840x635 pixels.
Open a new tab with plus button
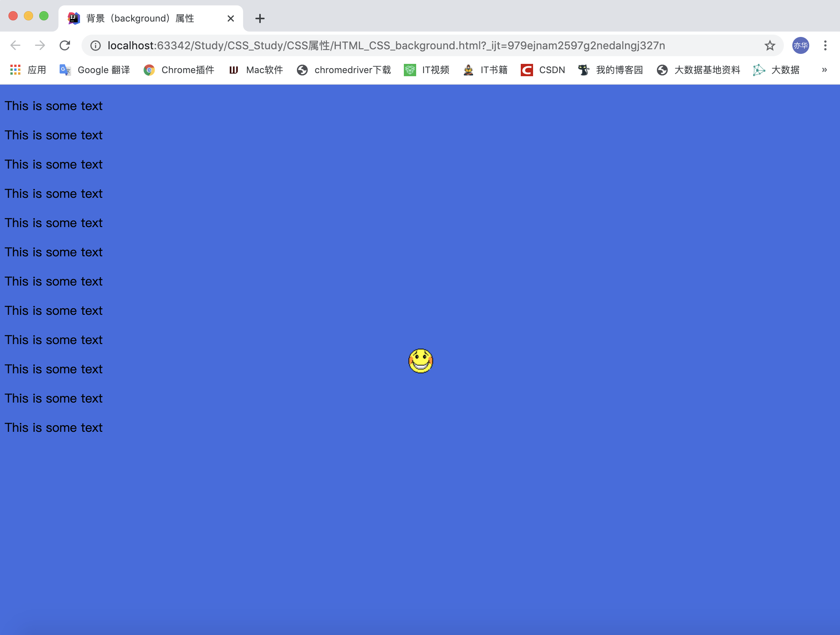[x=260, y=18]
